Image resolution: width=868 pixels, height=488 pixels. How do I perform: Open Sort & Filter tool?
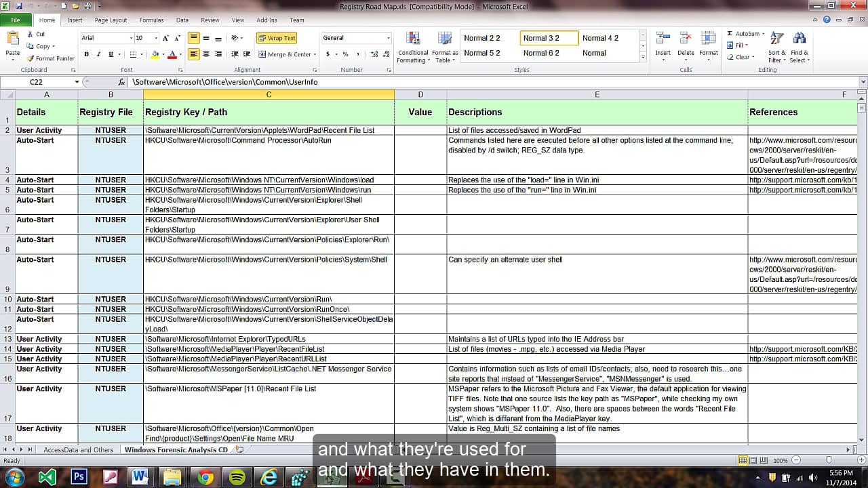point(777,47)
